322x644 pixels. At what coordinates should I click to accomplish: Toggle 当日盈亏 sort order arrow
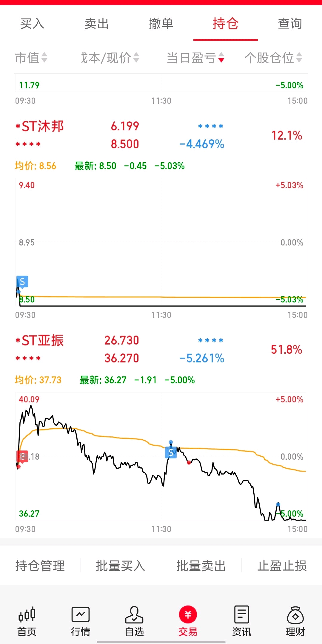(221, 58)
